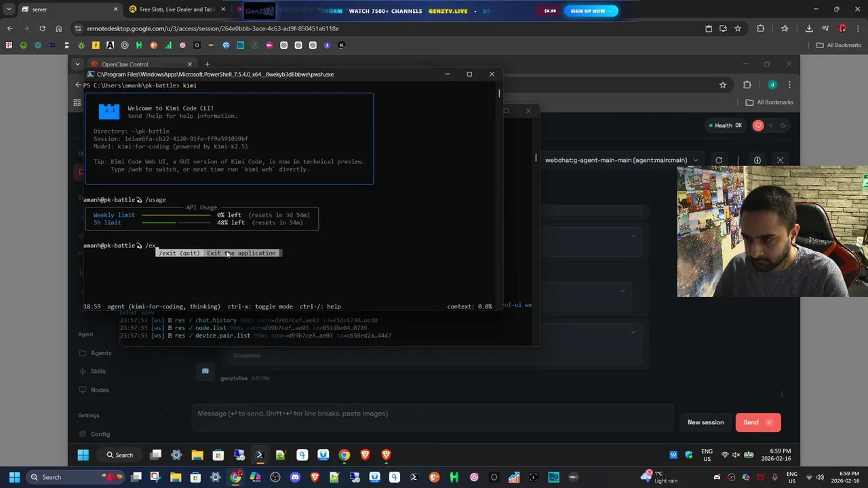This screenshot has height=488, width=868.
Task: Toggle the dark theme moon icon
Action: (x=783, y=125)
